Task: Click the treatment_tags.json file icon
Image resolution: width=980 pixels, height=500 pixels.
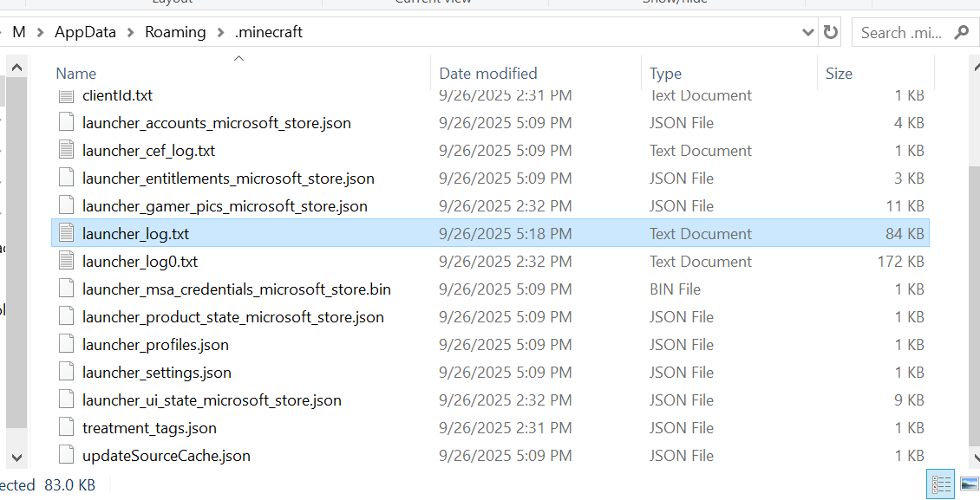Action: point(66,427)
